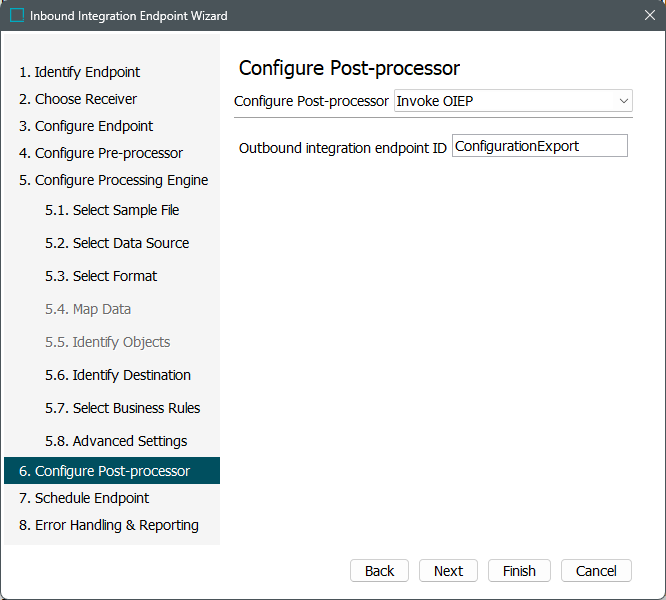Open sub-step 5.6 Identify Destination
The height and width of the screenshot is (600, 666).
pyautogui.click(x=118, y=375)
